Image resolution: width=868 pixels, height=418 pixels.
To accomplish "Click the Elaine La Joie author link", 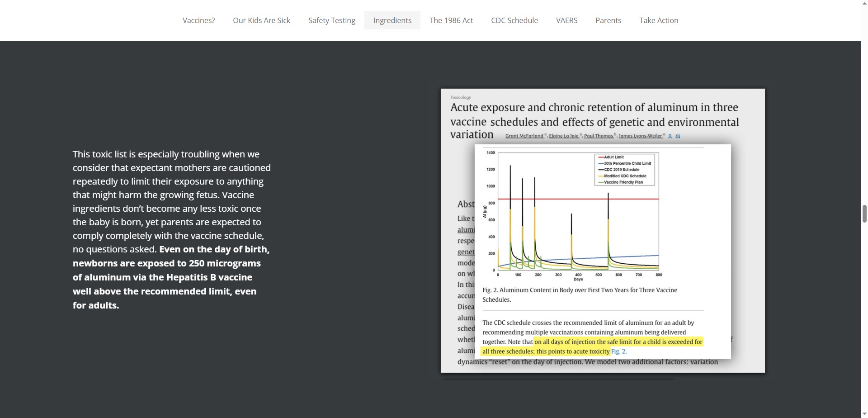I will click(564, 136).
